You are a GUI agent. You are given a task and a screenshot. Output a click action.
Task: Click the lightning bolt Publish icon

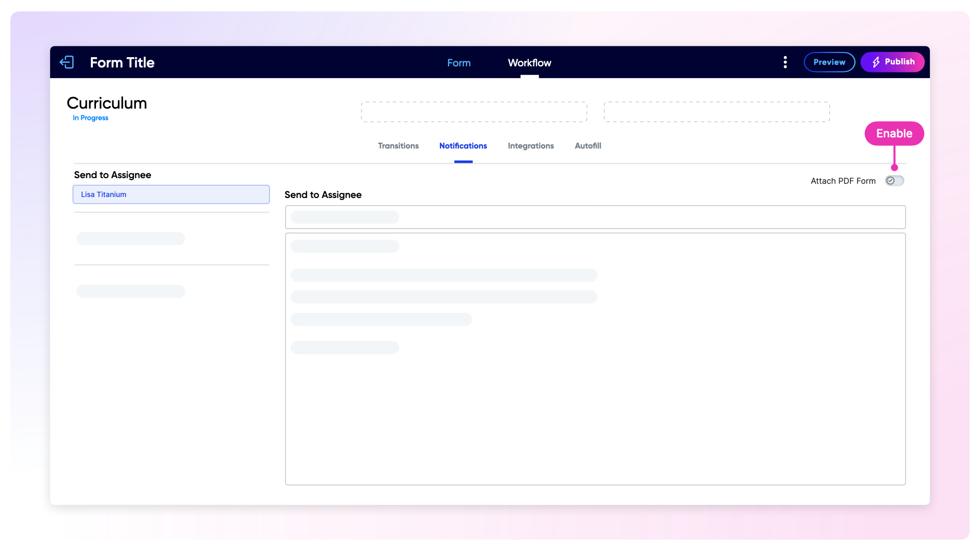876,62
